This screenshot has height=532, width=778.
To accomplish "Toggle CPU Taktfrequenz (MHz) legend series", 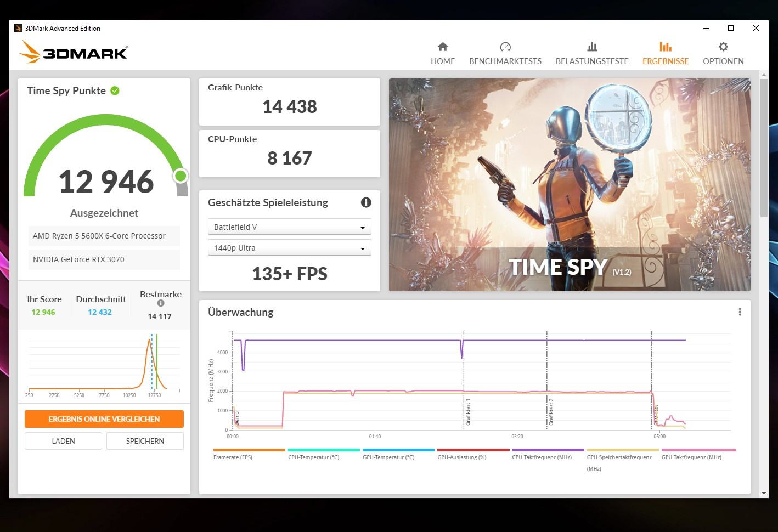I will pyautogui.click(x=548, y=455).
